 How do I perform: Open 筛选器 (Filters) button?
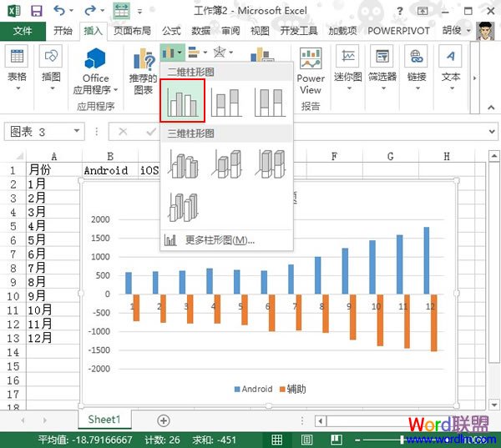[x=382, y=68]
